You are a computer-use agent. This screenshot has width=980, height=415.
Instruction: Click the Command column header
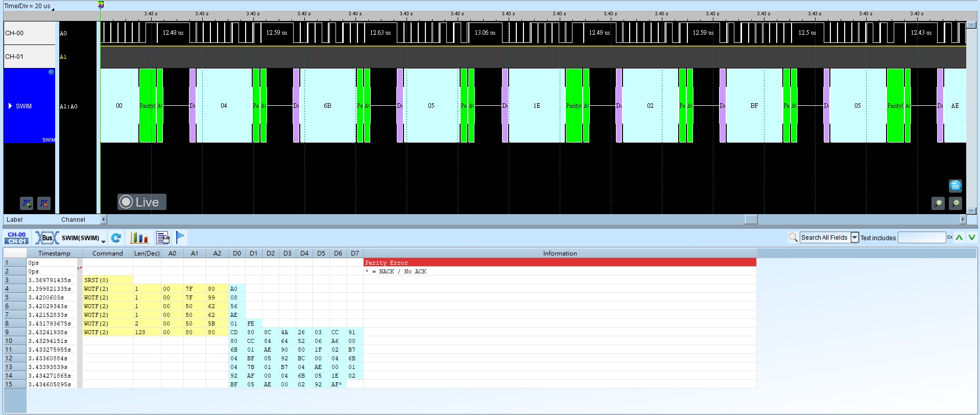107,253
